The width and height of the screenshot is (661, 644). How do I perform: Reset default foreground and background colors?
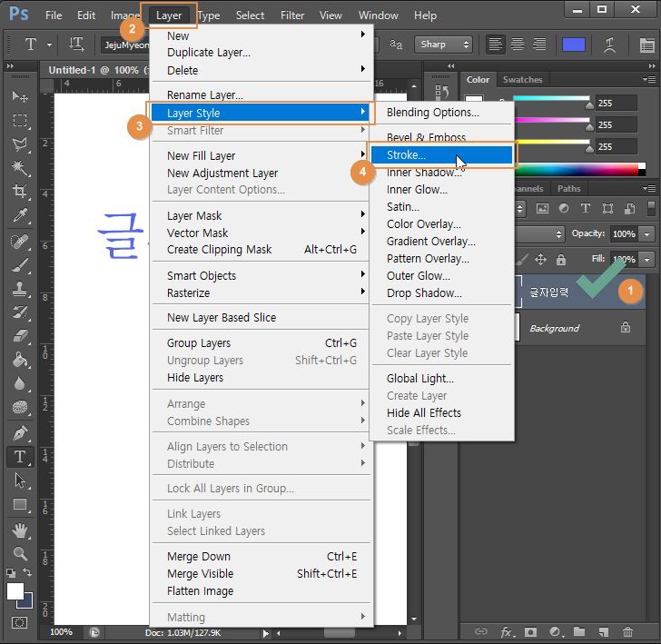tap(11, 573)
